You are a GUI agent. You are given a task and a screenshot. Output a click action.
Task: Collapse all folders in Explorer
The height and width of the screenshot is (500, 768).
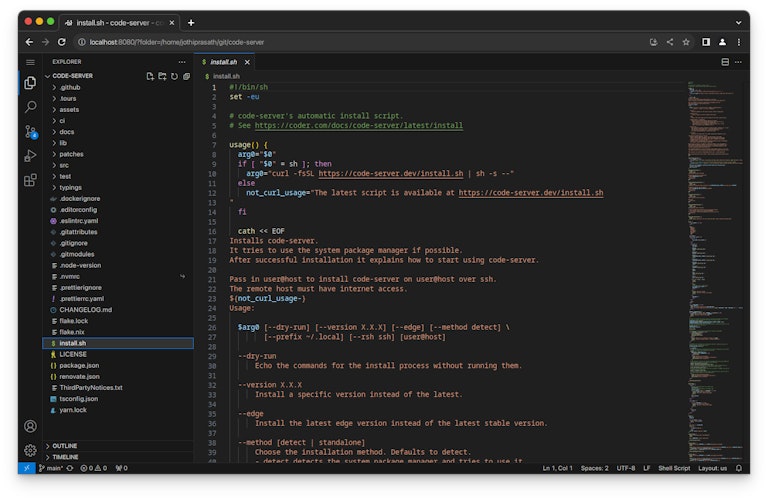(186, 76)
